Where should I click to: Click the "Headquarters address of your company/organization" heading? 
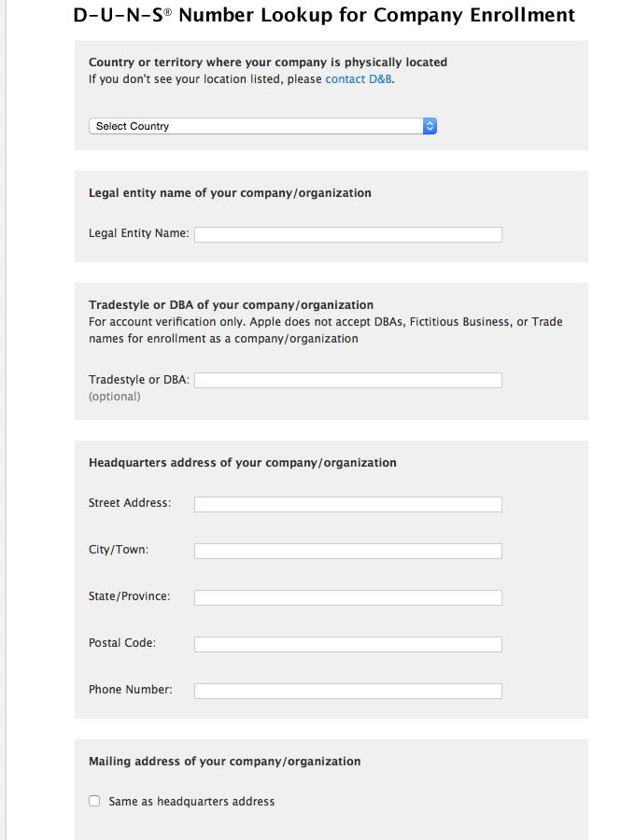242,463
